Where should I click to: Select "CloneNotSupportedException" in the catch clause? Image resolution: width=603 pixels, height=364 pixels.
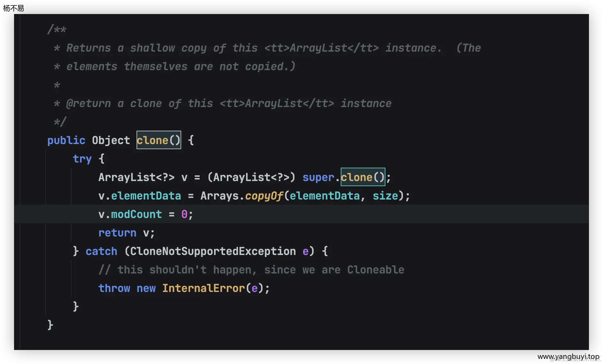click(x=213, y=251)
